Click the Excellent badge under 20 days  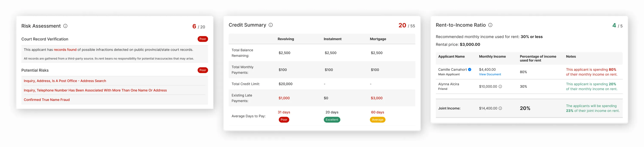tap(332, 120)
